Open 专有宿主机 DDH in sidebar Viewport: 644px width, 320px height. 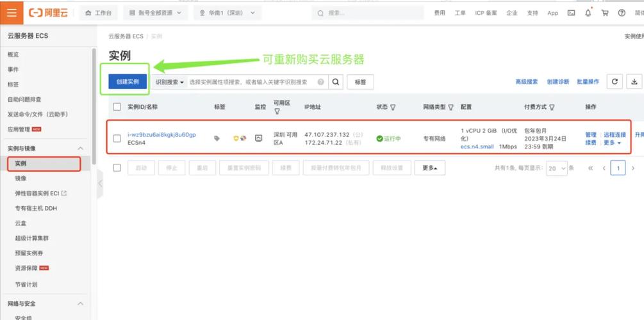[36, 209]
